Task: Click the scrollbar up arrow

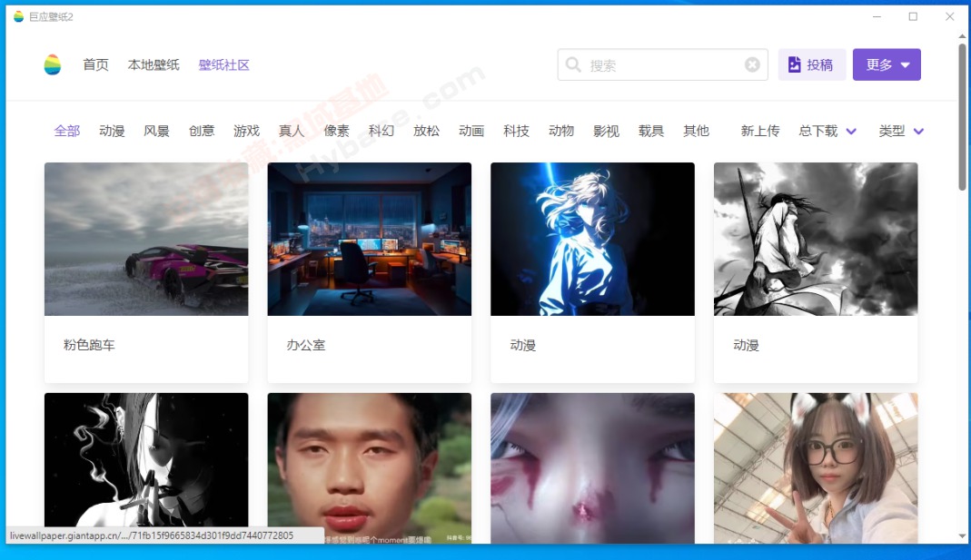Action: [962, 36]
